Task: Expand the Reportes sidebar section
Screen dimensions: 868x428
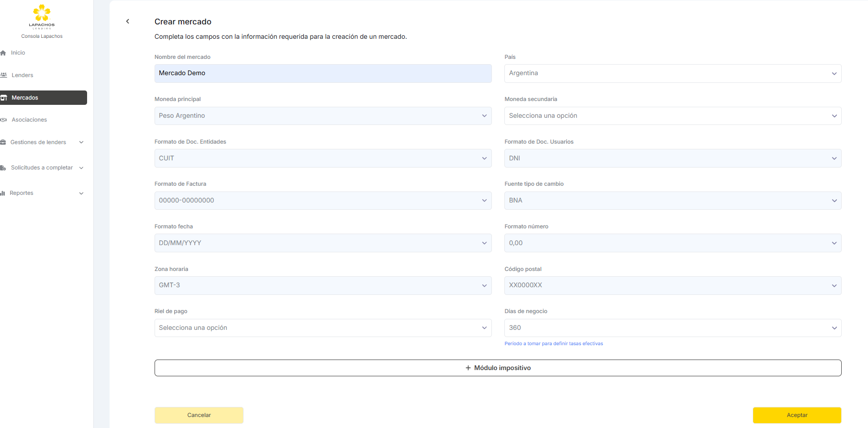Action: (x=81, y=193)
